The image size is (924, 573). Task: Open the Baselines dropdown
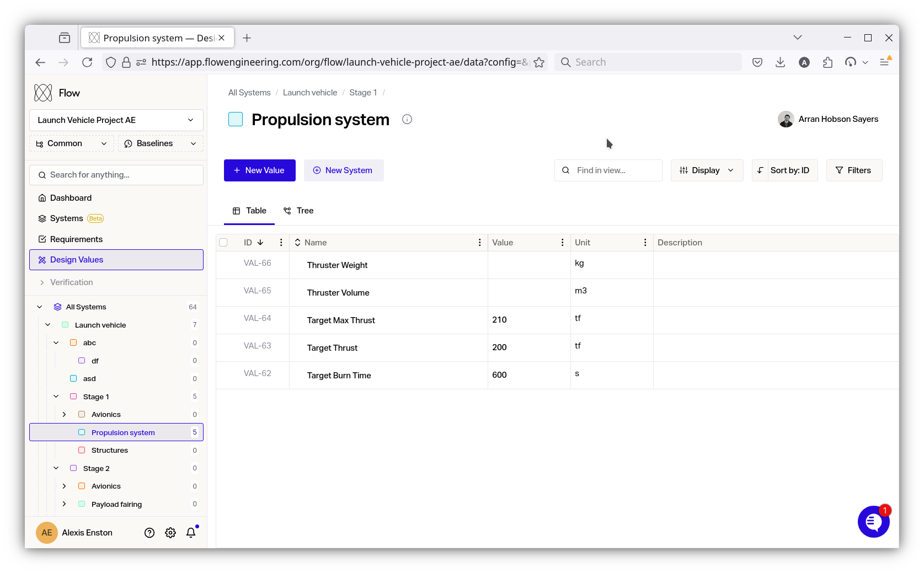coord(161,143)
